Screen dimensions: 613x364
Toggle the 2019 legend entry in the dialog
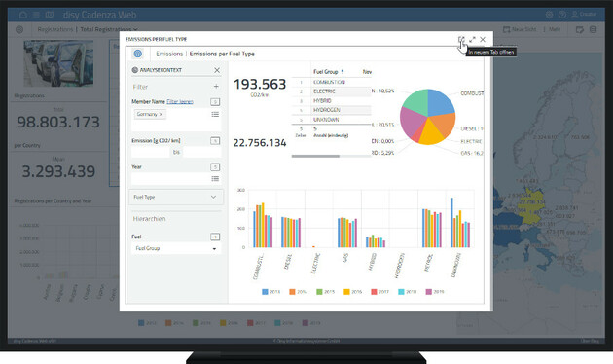click(x=435, y=292)
